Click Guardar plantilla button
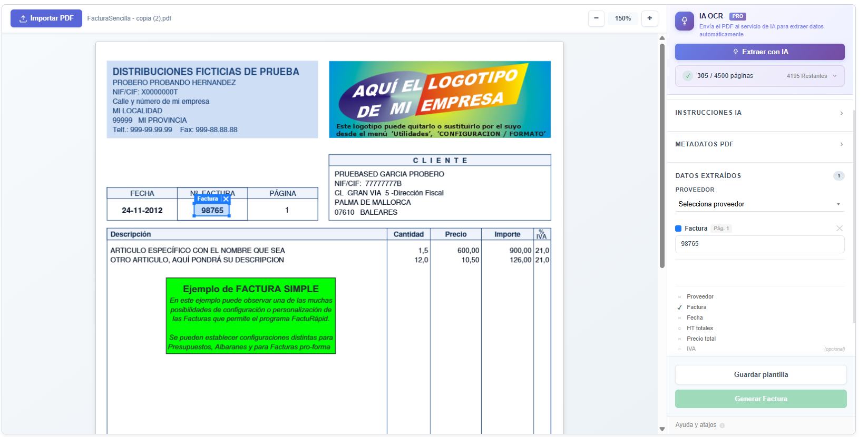Screen dimensions: 868x437 click(760, 375)
